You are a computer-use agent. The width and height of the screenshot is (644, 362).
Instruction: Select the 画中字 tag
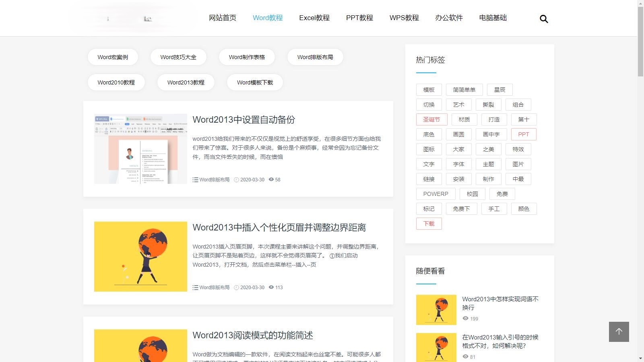(491, 134)
